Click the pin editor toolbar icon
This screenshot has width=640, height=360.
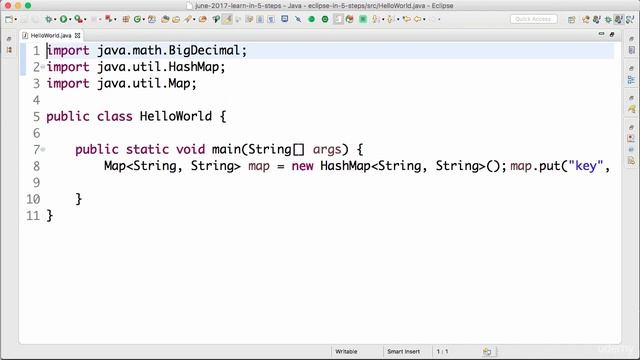click(x=298, y=19)
